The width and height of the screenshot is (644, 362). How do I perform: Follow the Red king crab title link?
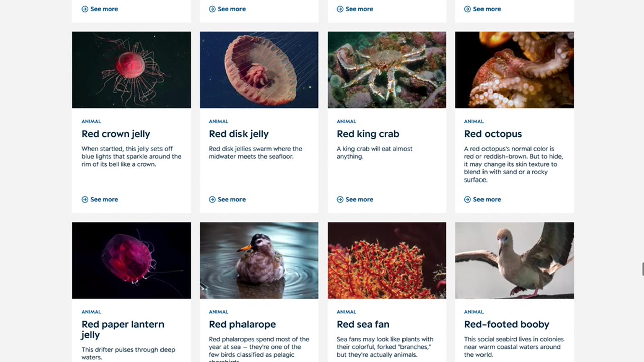pyautogui.click(x=368, y=134)
